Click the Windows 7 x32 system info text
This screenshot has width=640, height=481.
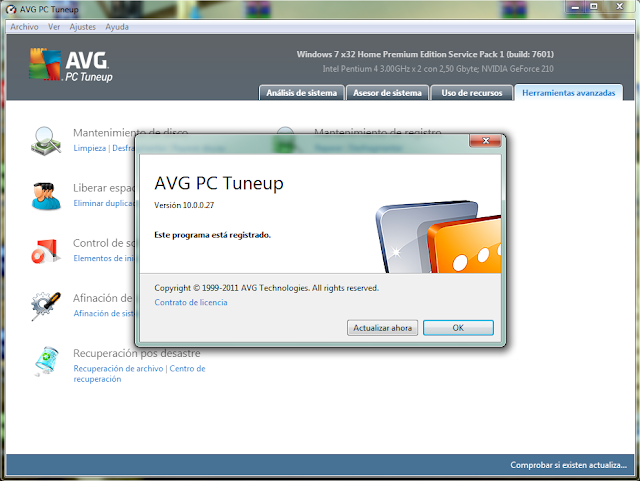coord(425,54)
